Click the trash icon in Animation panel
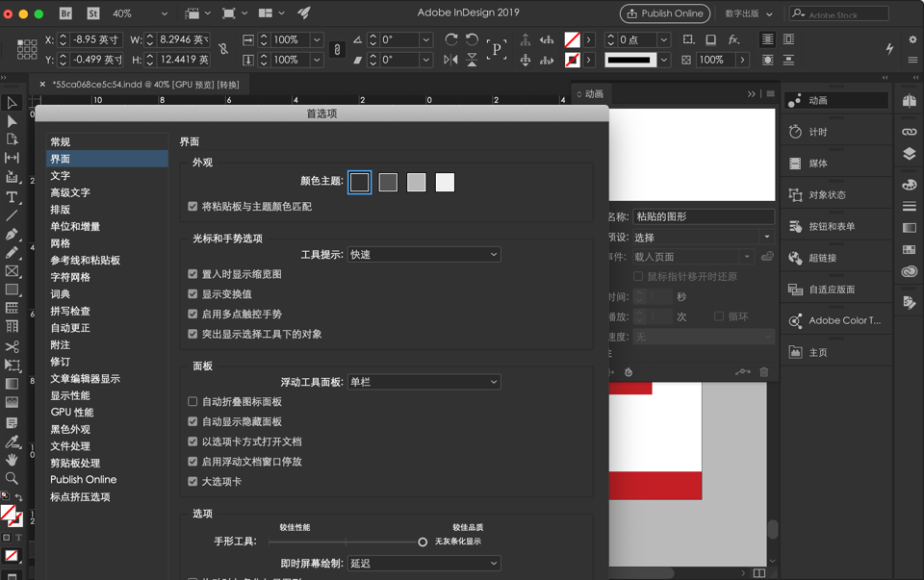924x580 pixels. point(764,372)
